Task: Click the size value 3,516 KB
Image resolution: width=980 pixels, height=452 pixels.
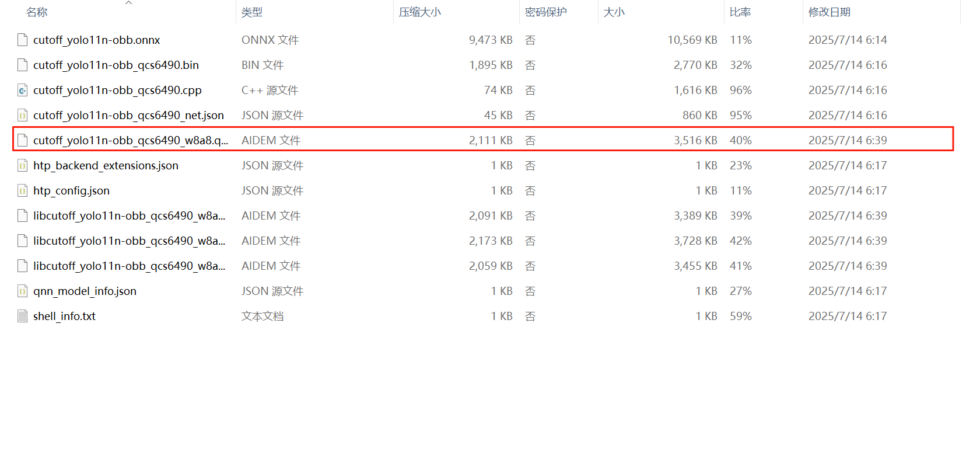Action: [695, 140]
